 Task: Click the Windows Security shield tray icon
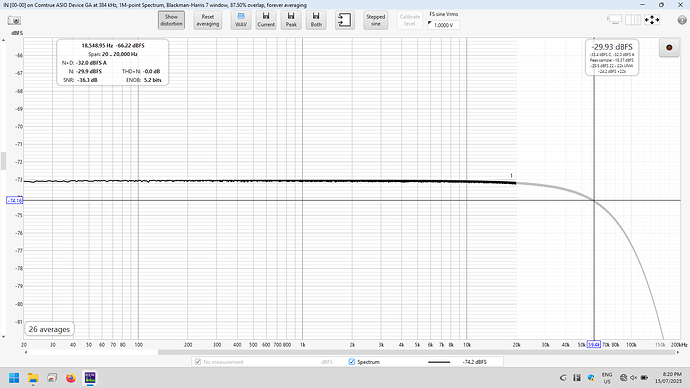(x=591, y=377)
